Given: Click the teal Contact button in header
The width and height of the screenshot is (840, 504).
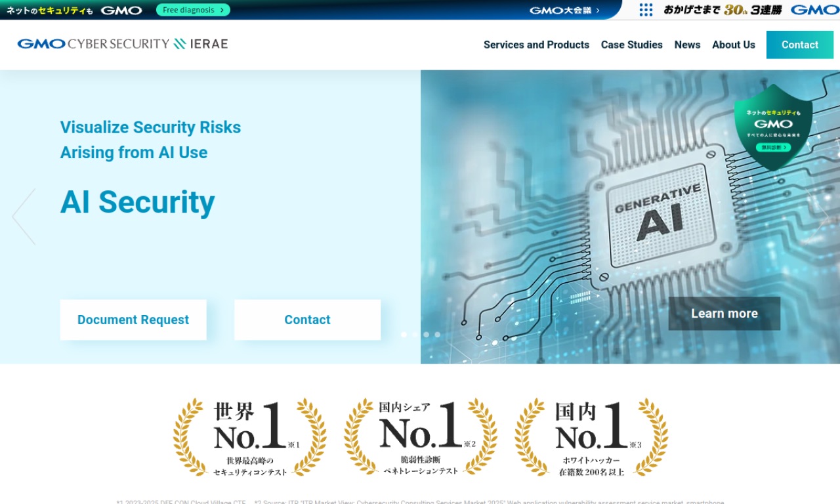Looking at the screenshot, I should click(x=800, y=45).
